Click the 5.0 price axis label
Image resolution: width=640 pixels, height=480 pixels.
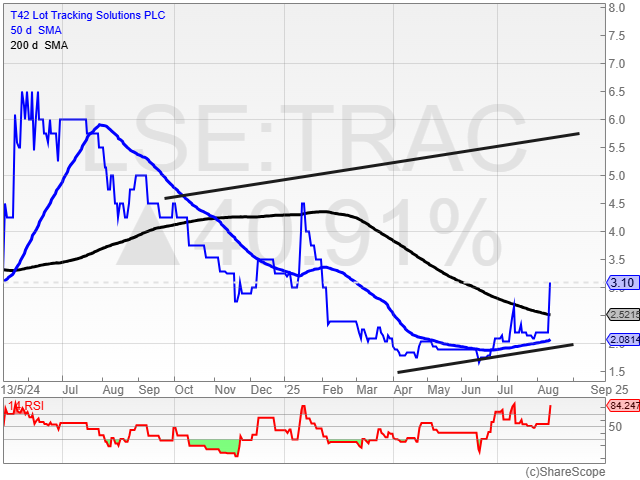[x=617, y=176]
